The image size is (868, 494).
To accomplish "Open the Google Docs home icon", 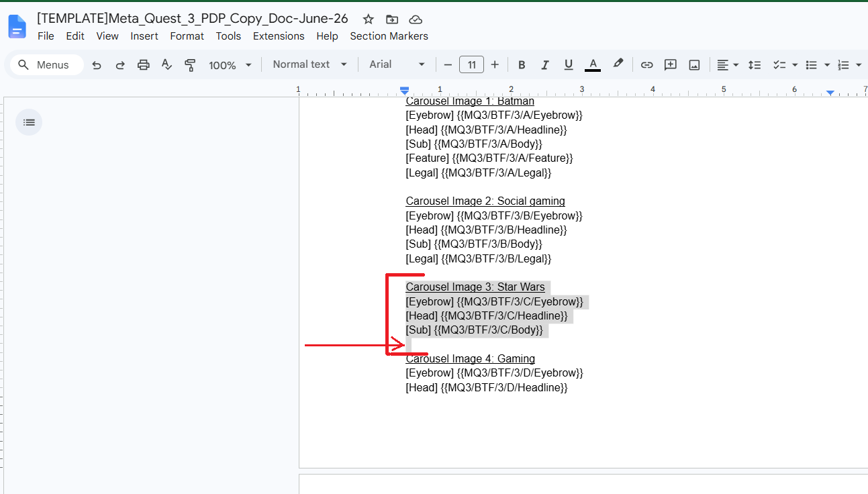I will pos(17,27).
